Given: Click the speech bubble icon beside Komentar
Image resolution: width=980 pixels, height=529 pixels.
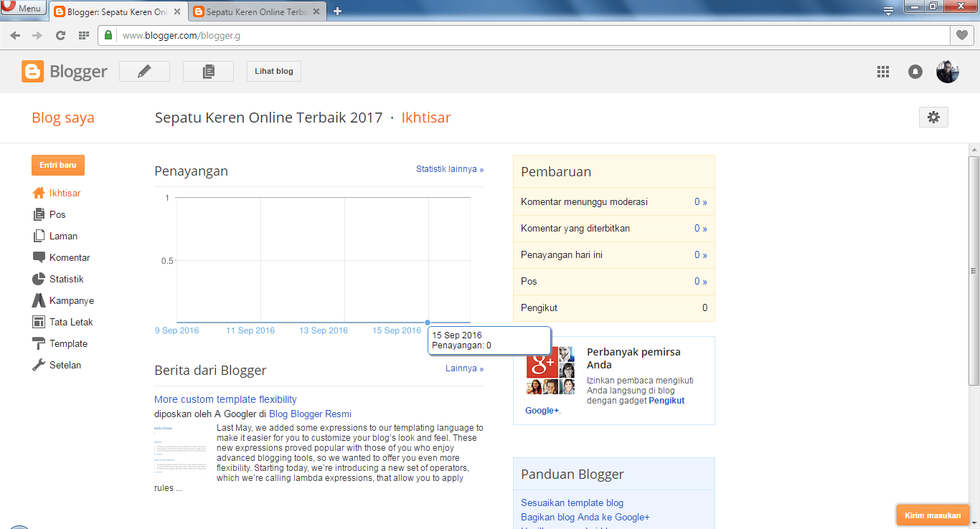Looking at the screenshot, I should 39,257.
